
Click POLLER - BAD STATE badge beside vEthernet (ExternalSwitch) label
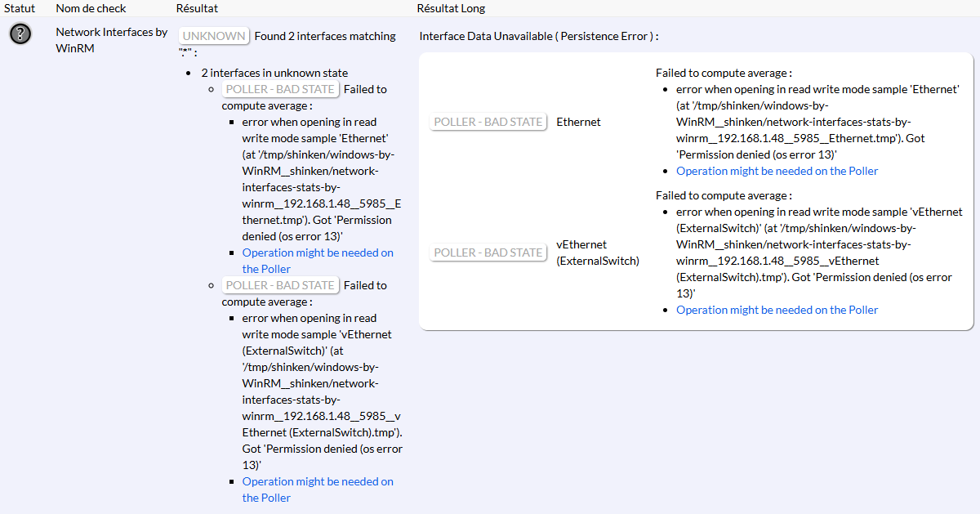pos(488,253)
